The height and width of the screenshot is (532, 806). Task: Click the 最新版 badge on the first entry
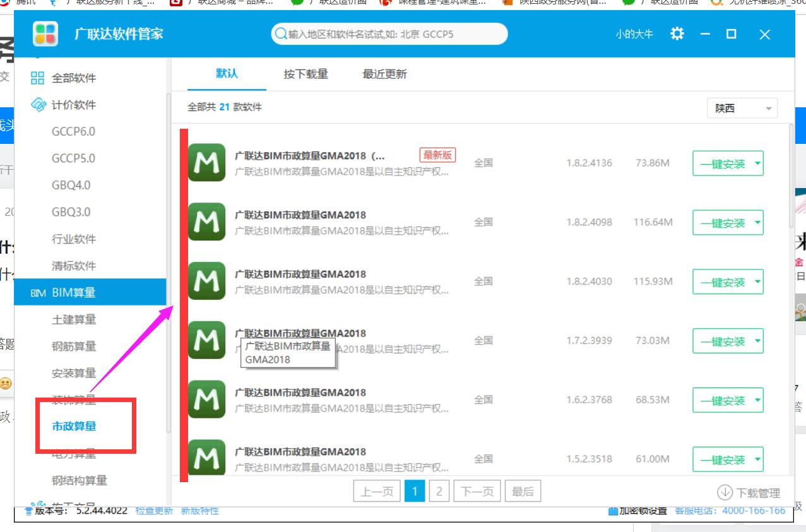[x=437, y=155]
